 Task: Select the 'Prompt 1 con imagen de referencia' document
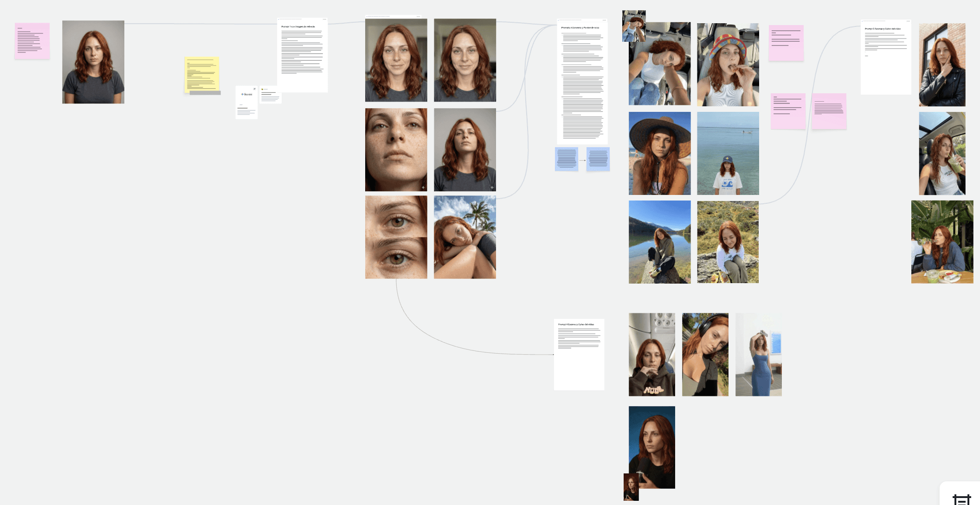coord(302,55)
